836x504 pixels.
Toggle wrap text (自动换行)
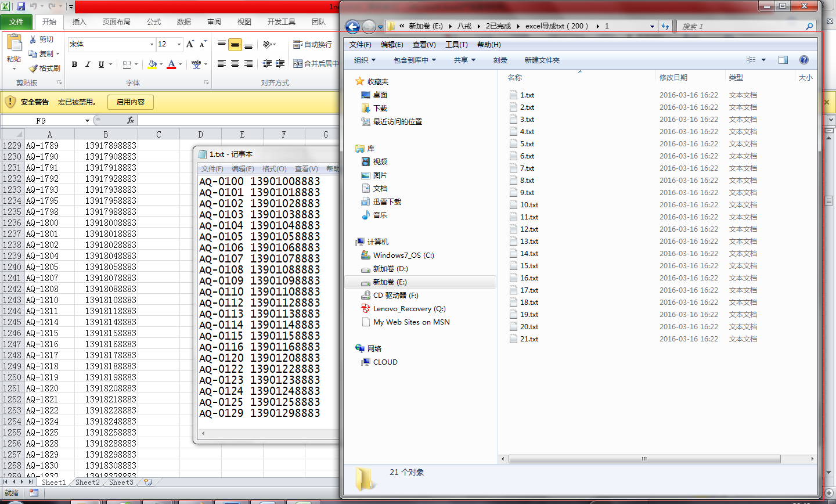click(313, 45)
